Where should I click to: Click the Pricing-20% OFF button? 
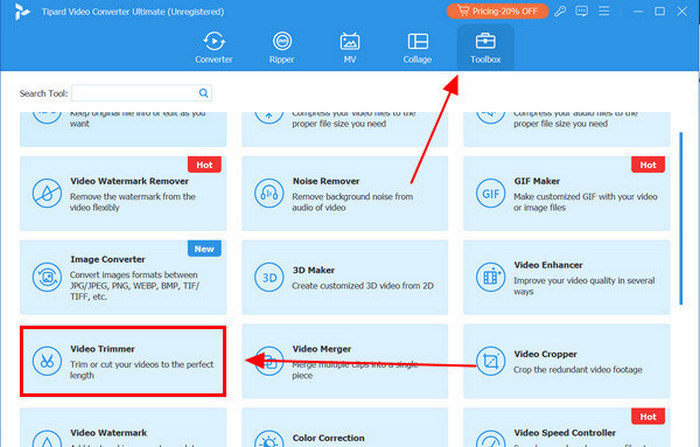497,11
